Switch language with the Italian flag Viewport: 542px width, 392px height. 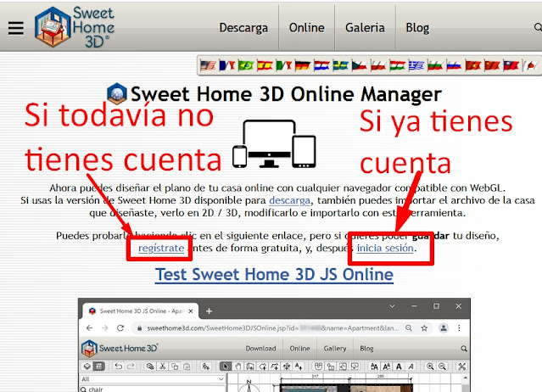point(284,65)
